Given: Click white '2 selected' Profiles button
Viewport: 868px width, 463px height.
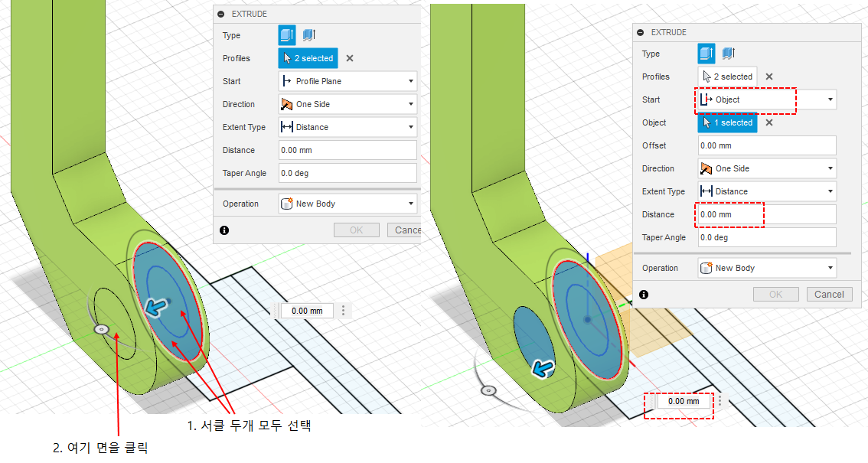Looking at the screenshot, I should [x=727, y=77].
